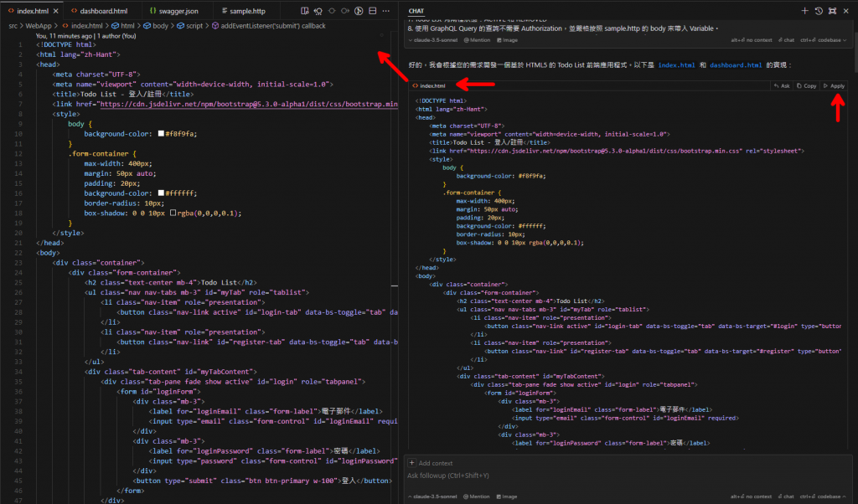
Task: Click the sample.http text in chat message 8
Action: coord(623,28)
